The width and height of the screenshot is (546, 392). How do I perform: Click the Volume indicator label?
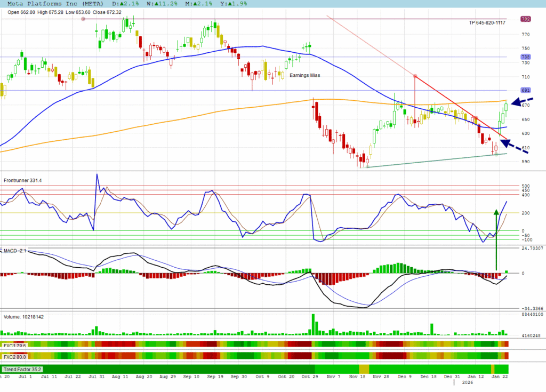[24, 316]
